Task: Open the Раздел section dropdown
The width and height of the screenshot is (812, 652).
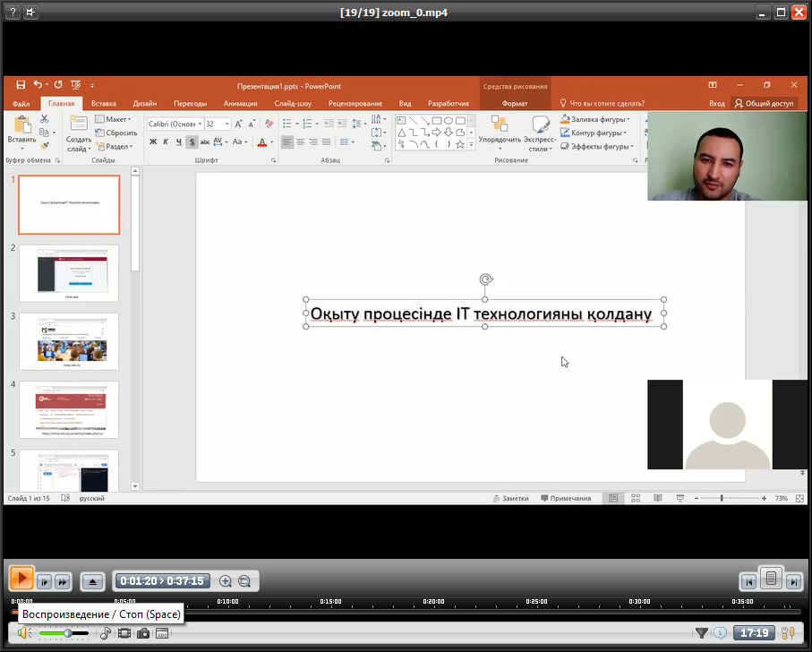Action: tap(115, 147)
